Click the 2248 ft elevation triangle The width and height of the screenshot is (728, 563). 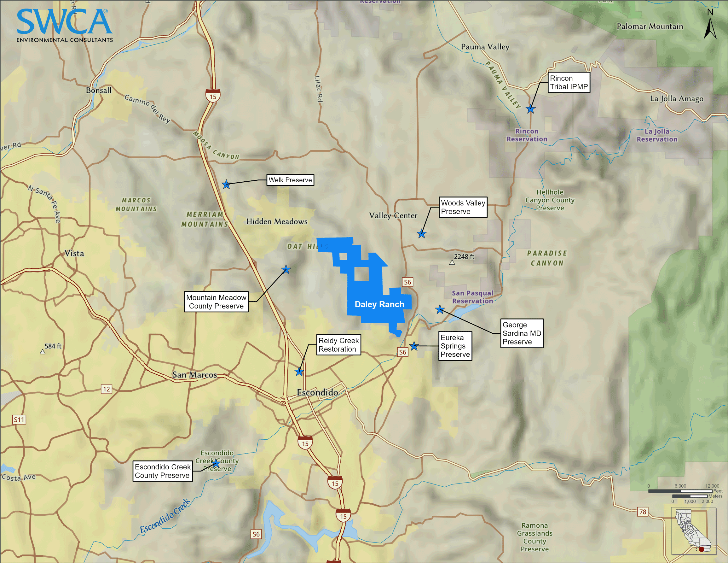[452, 262]
